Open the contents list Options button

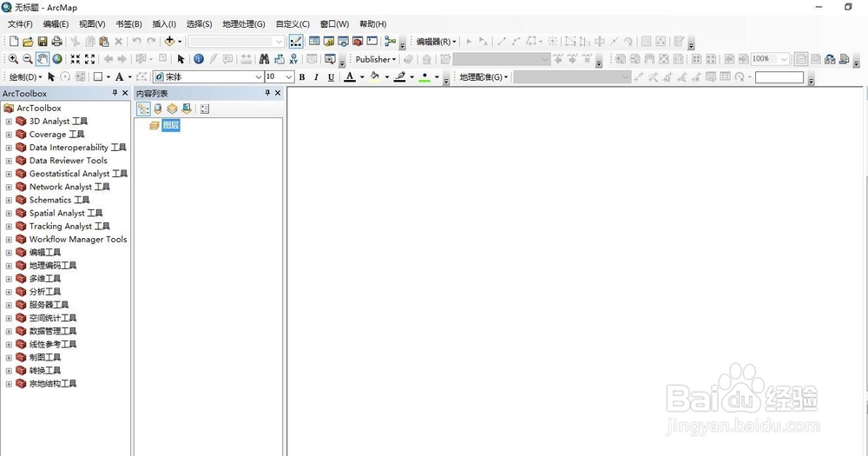pyautogui.click(x=205, y=109)
